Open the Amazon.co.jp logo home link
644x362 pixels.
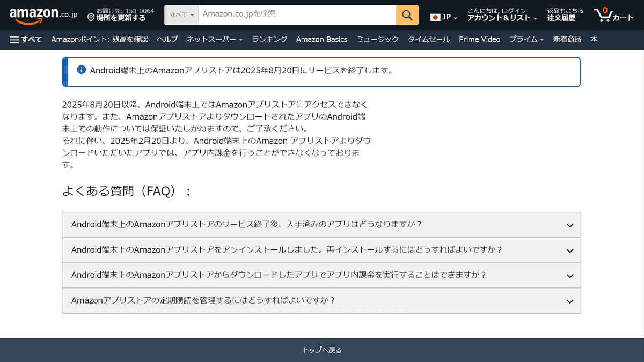pos(43,15)
